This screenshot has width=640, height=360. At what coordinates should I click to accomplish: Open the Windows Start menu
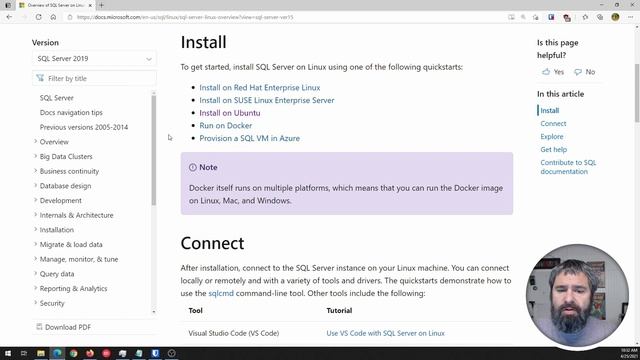(8, 353)
